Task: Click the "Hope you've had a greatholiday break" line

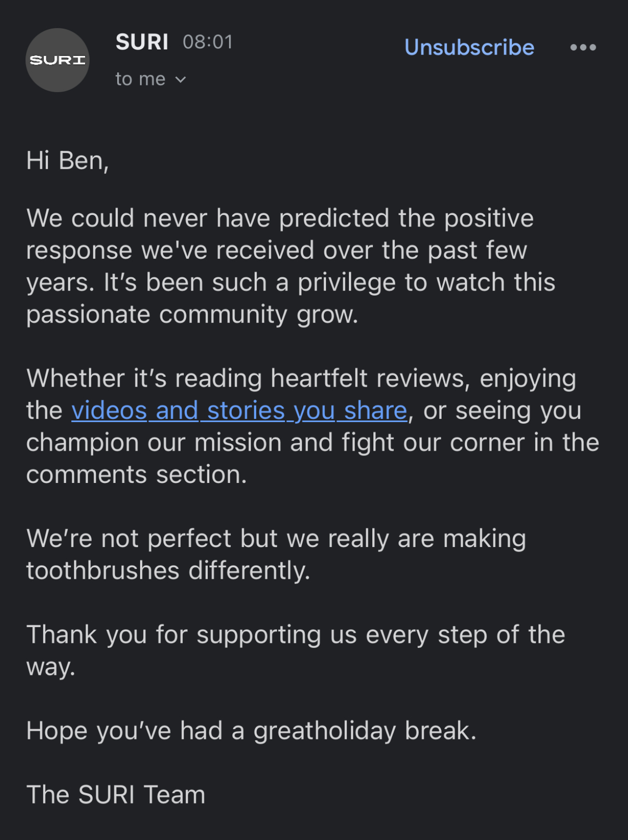Action: [251, 731]
